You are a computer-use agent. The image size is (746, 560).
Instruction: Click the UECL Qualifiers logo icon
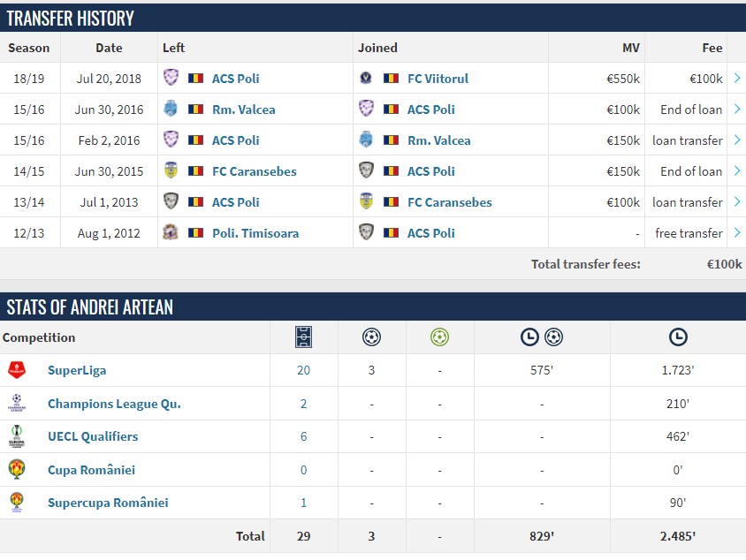pyautogui.click(x=17, y=436)
